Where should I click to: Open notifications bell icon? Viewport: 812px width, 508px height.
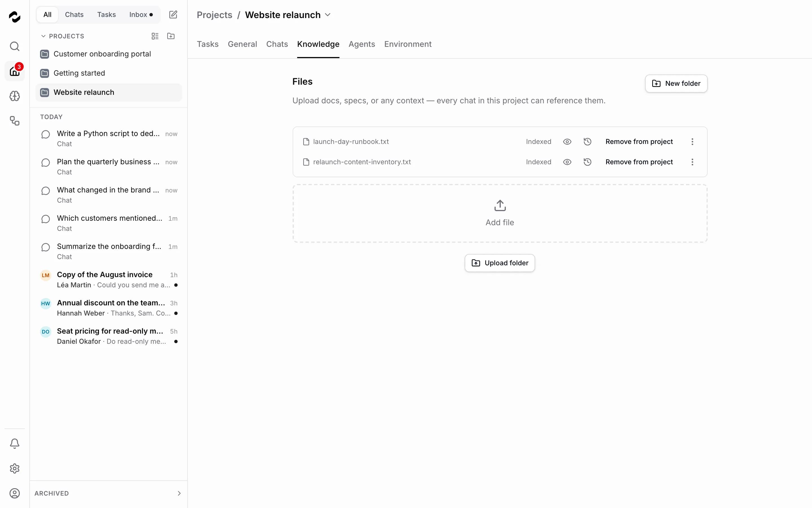pos(14,443)
